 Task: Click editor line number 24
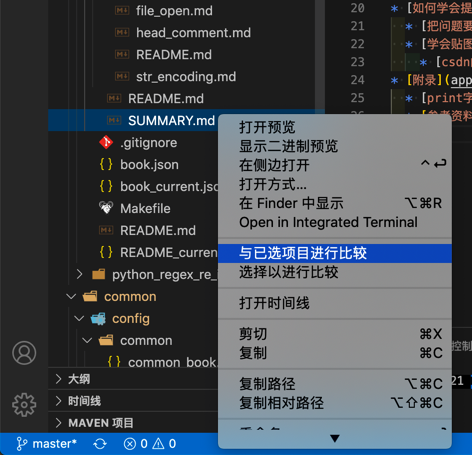click(x=357, y=80)
